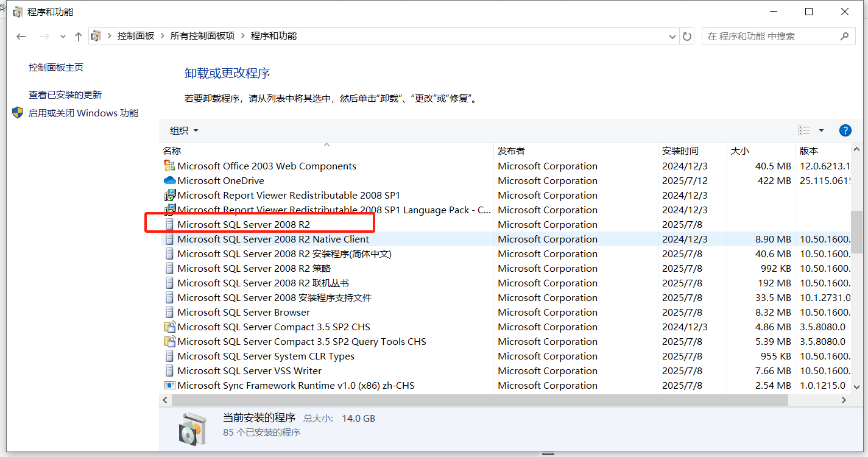Image resolution: width=868 pixels, height=457 pixels.
Task: Open 查看已安装的更新 link
Action: [65, 95]
